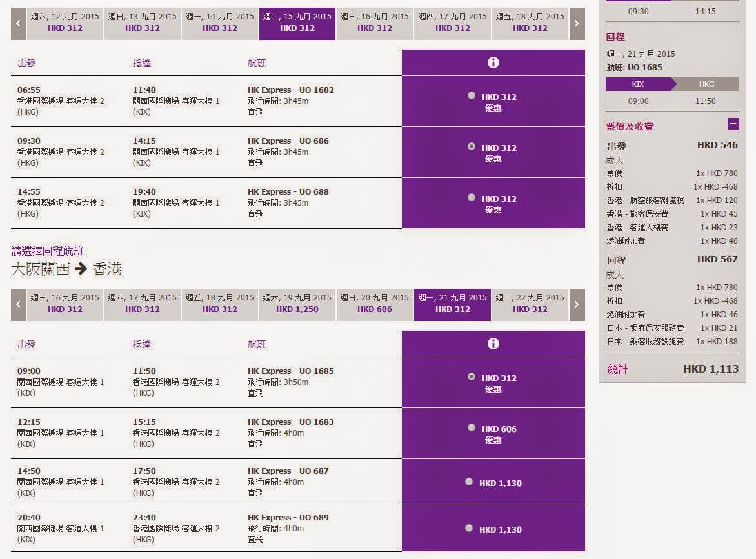Show earlier return dates arrow
The image size is (756, 559).
coord(19,304)
